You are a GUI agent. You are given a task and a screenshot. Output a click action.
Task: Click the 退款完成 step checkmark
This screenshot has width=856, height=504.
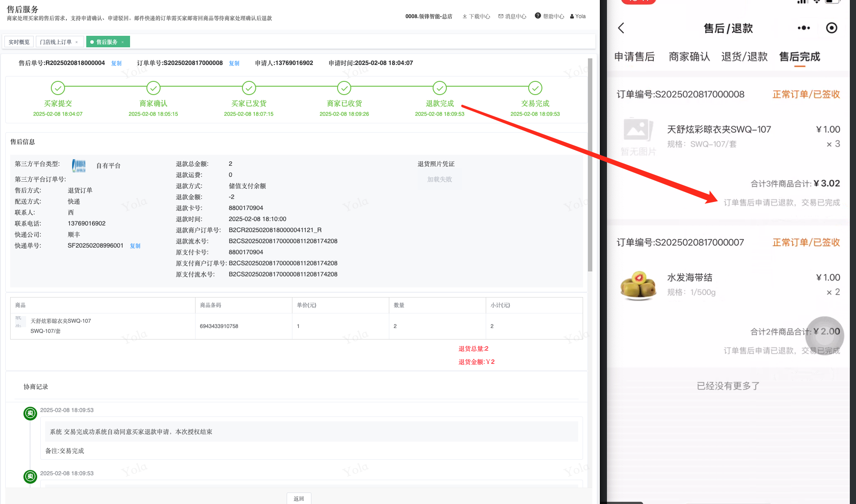click(439, 88)
